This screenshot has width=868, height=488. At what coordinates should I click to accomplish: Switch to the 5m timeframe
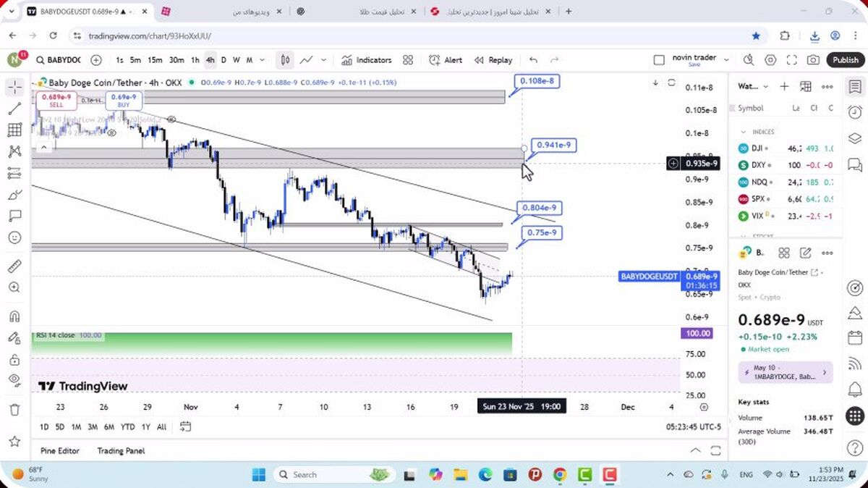click(135, 60)
